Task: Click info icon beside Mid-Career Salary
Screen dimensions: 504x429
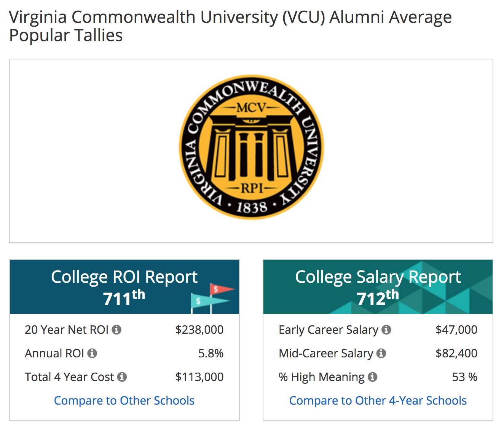Action: click(x=381, y=353)
